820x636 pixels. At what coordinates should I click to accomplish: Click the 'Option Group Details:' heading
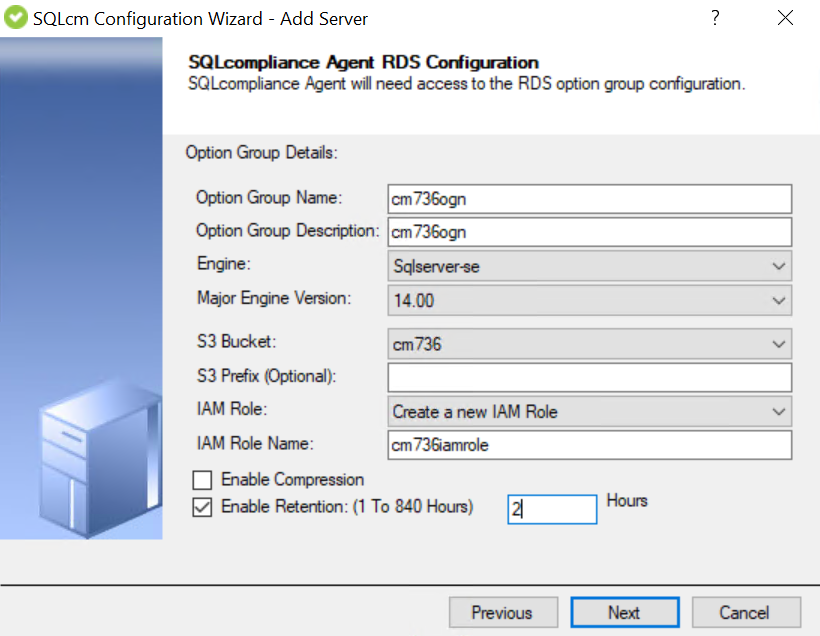point(261,153)
